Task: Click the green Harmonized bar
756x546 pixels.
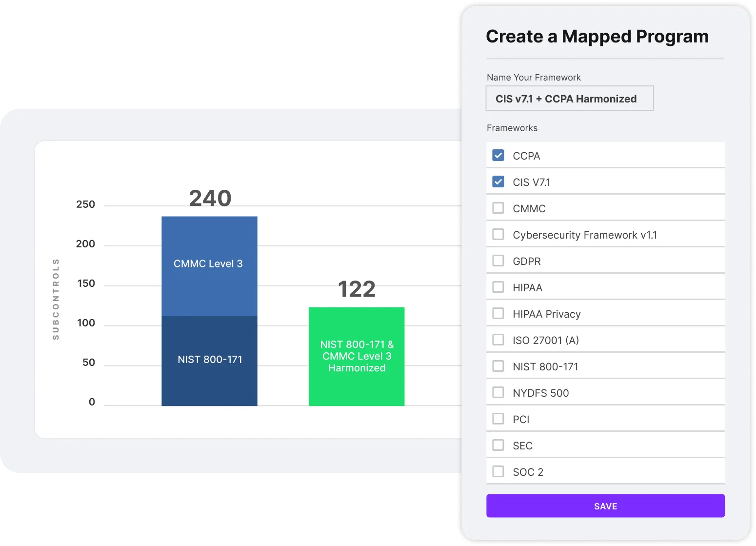Action: [x=357, y=357]
